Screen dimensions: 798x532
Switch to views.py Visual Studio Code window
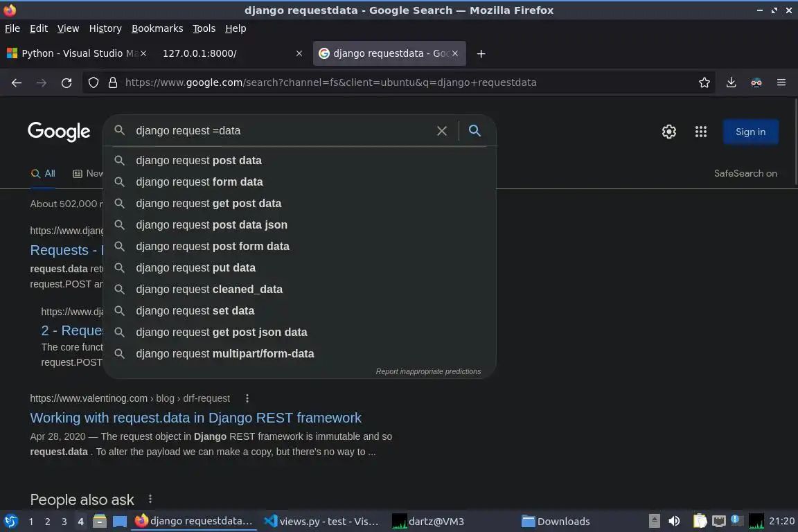(x=321, y=522)
